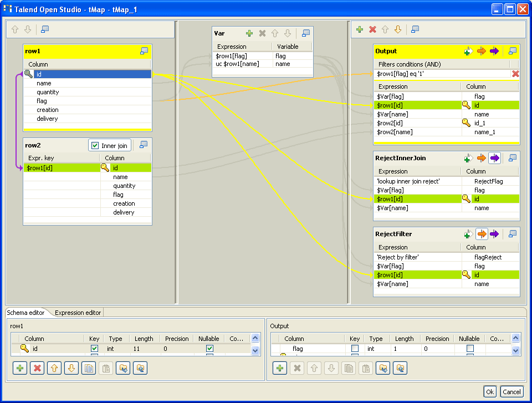This screenshot has height=403, width=532.
Task: Toggle the Inner join checkbox on row2
Action: [95, 145]
